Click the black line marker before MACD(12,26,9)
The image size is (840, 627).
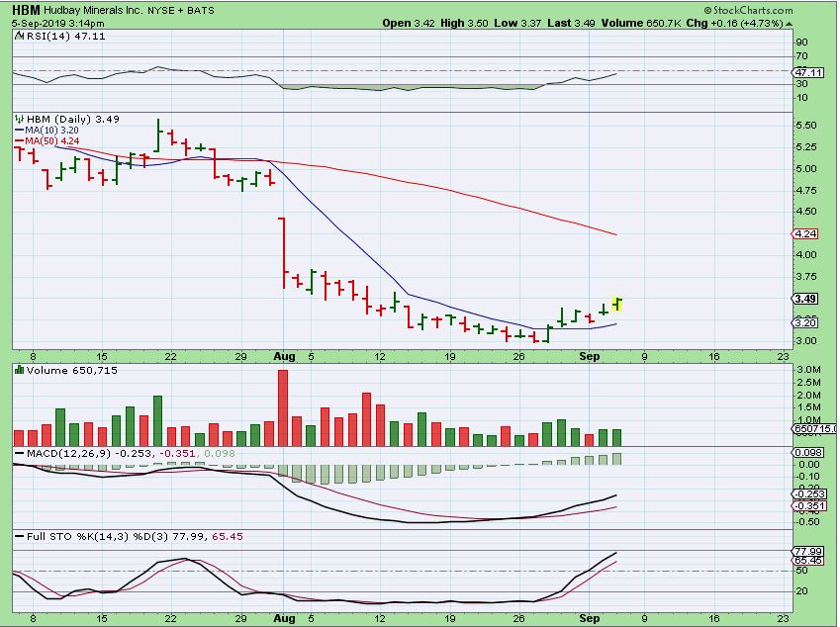19,454
